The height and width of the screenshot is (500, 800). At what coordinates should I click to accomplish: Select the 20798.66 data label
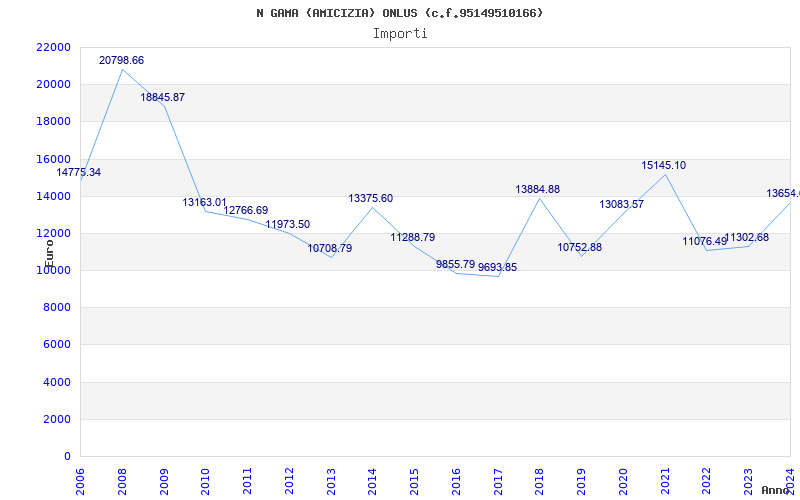point(121,60)
